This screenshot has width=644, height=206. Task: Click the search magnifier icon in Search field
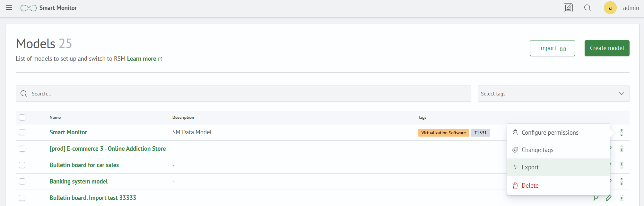click(x=24, y=94)
